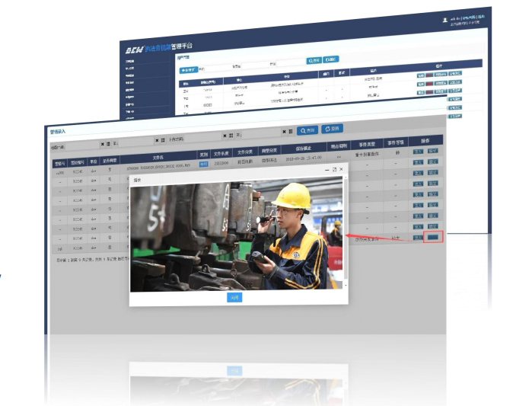
Task: Click the BEW logo in the header
Action: click(135, 47)
